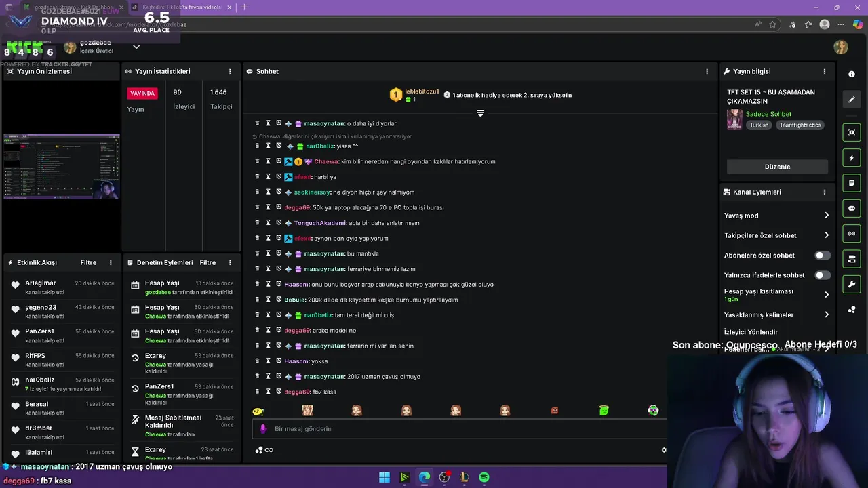Click the purple microphone icon in message box
Image resolution: width=868 pixels, height=488 pixels.
coord(263,429)
